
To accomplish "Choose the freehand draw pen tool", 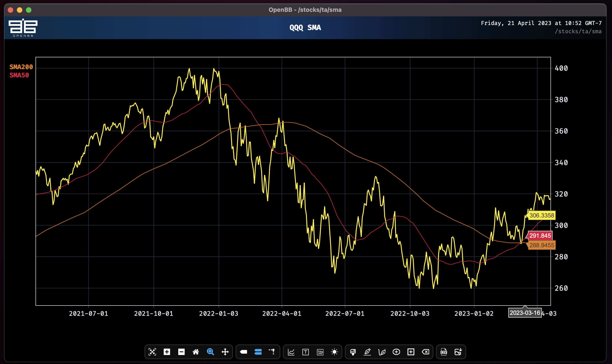I will [x=382, y=352].
